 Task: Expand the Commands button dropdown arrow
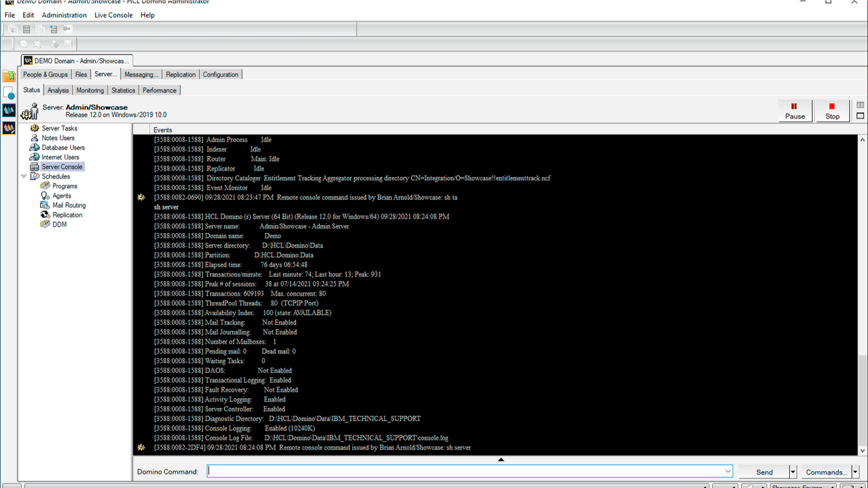(x=855, y=472)
